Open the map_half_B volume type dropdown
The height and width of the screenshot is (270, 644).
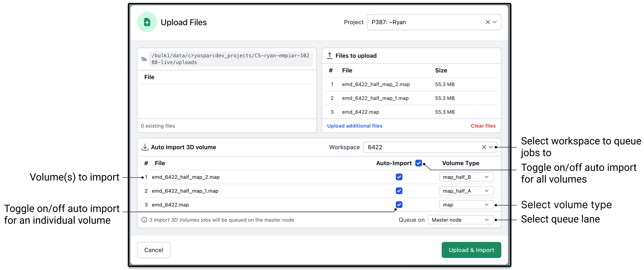[466, 177]
